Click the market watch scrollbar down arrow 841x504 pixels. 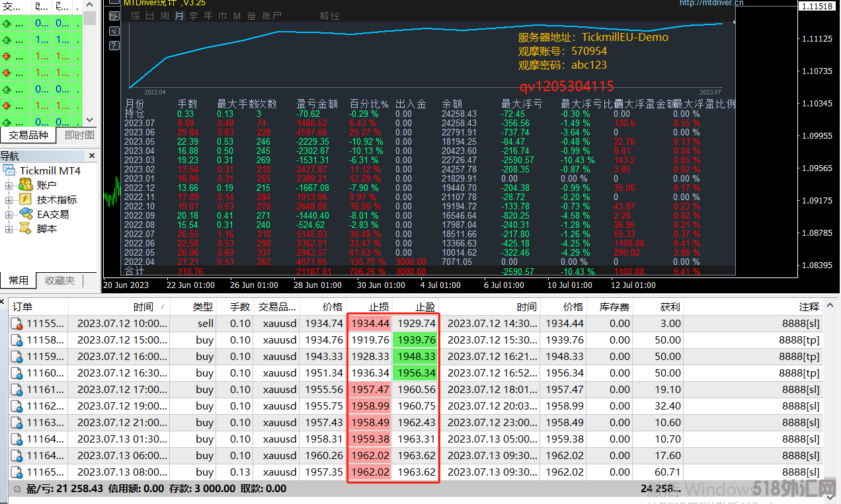pos(90,120)
